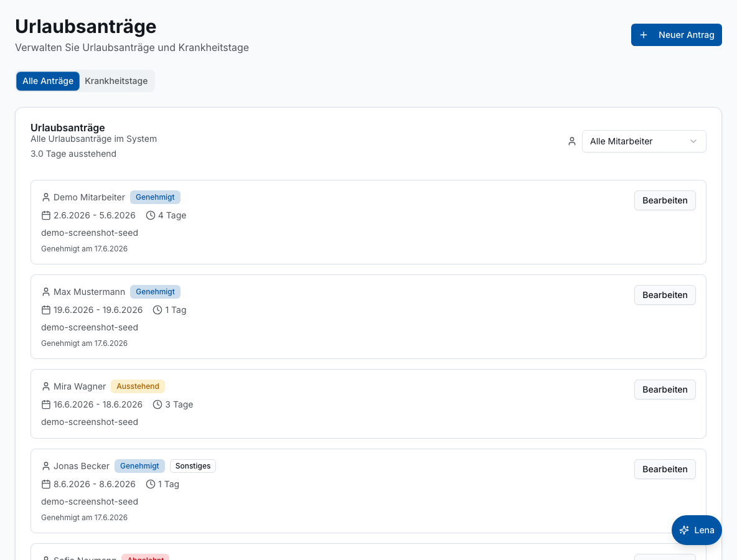737x560 pixels.
Task: Click the name Mira Wagner
Action: tap(80, 386)
